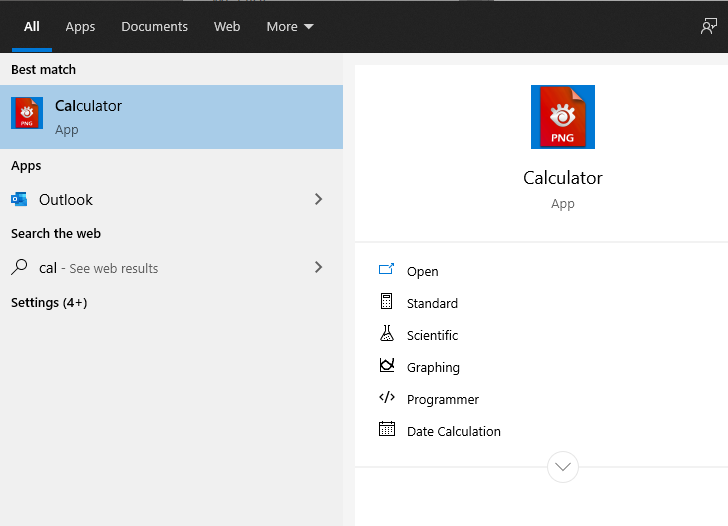Switch to the Apps tab

[80, 27]
